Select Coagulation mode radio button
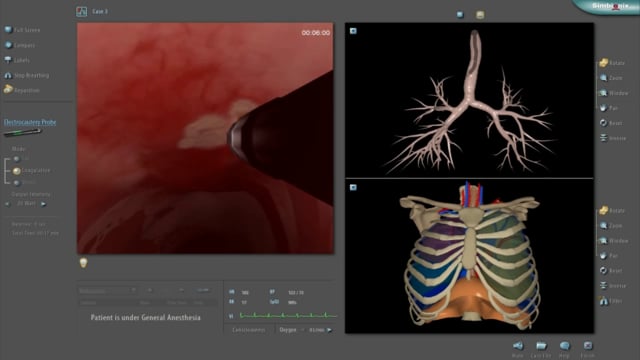The image size is (640, 360). tap(17, 171)
